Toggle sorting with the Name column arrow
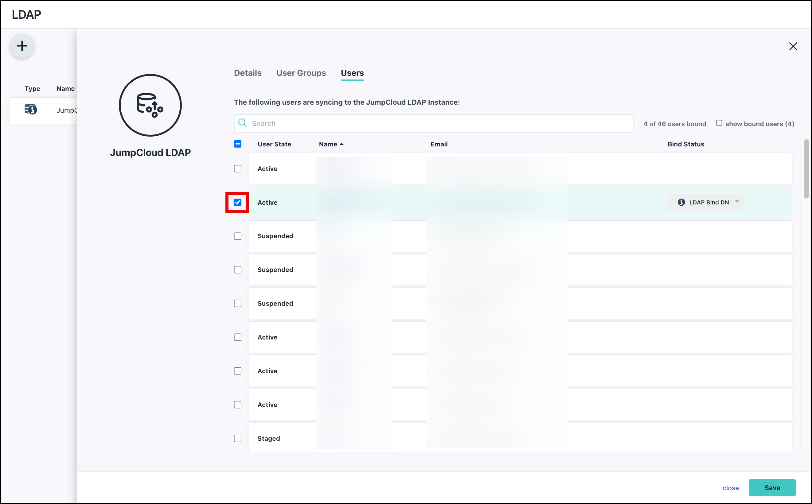 [x=342, y=144]
